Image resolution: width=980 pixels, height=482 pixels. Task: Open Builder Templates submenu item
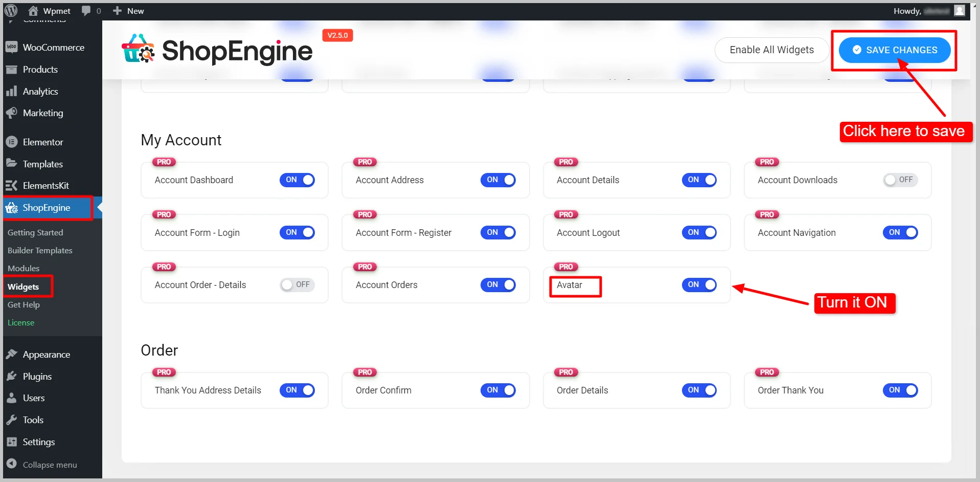click(40, 250)
